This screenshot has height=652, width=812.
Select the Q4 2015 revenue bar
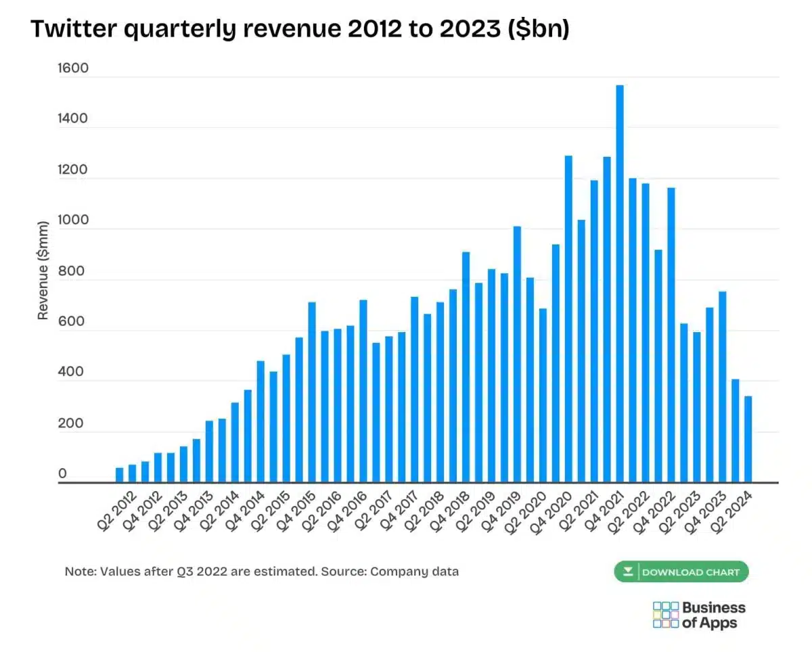pos(312,392)
